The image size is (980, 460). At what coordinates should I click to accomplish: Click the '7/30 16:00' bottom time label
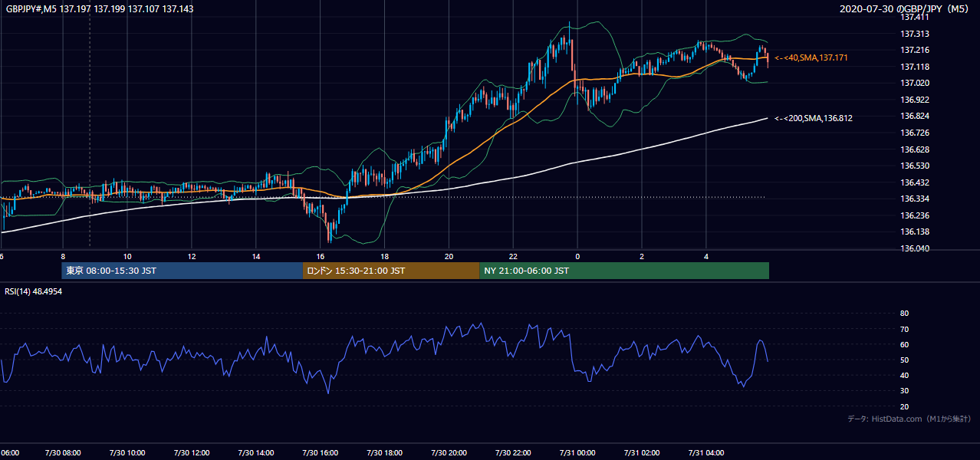(x=321, y=453)
